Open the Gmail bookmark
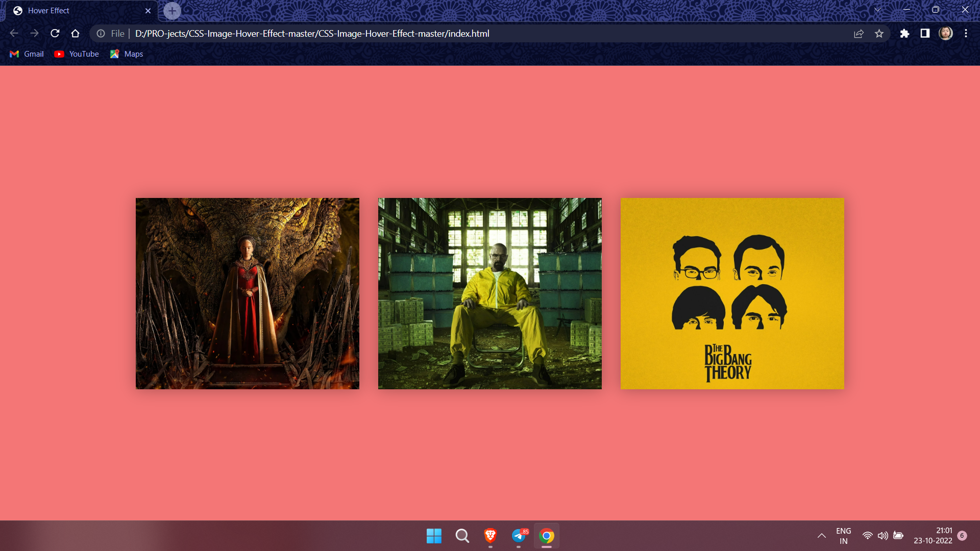980x551 pixels. pyautogui.click(x=27, y=54)
